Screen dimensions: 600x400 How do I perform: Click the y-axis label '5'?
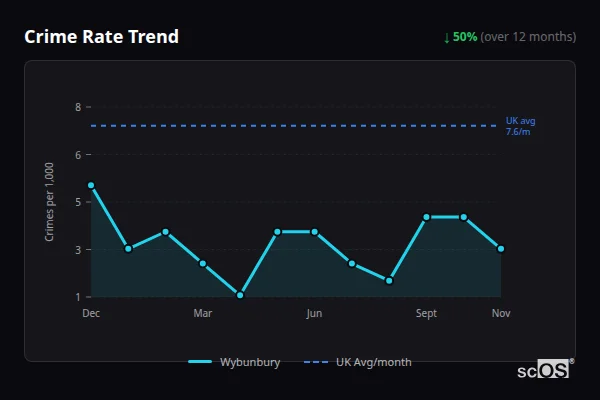[x=78, y=202]
